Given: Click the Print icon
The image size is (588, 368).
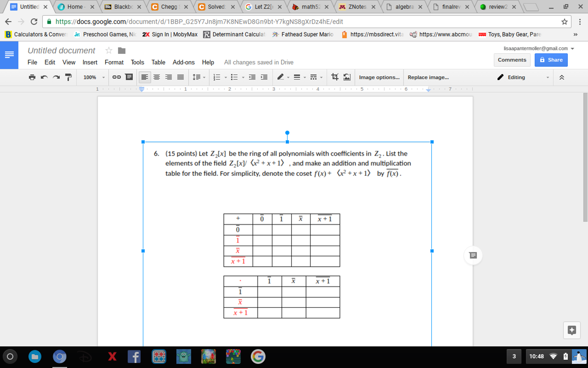Looking at the screenshot, I should click(x=32, y=77).
